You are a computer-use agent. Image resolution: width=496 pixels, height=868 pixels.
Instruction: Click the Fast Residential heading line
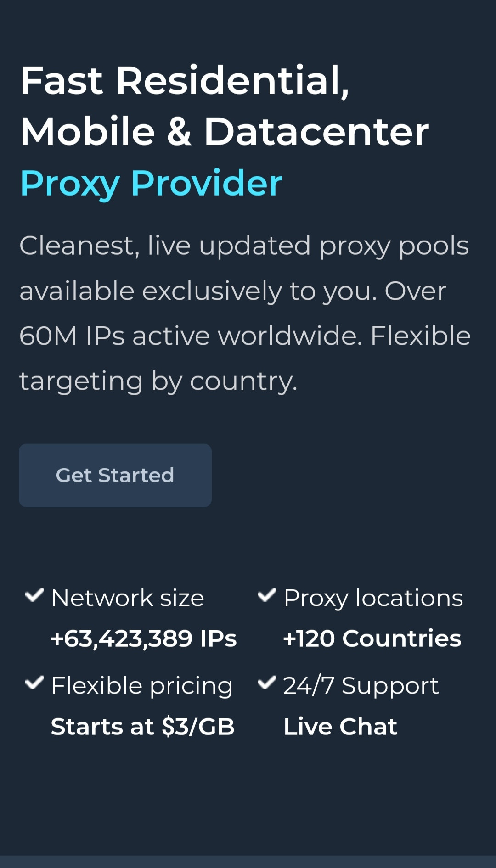tap(185, 81)
